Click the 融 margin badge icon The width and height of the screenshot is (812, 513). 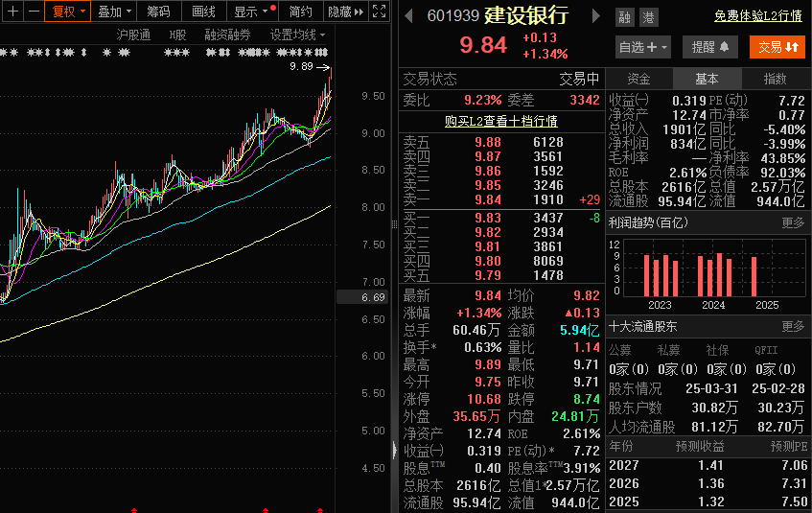tap(624, 17)
